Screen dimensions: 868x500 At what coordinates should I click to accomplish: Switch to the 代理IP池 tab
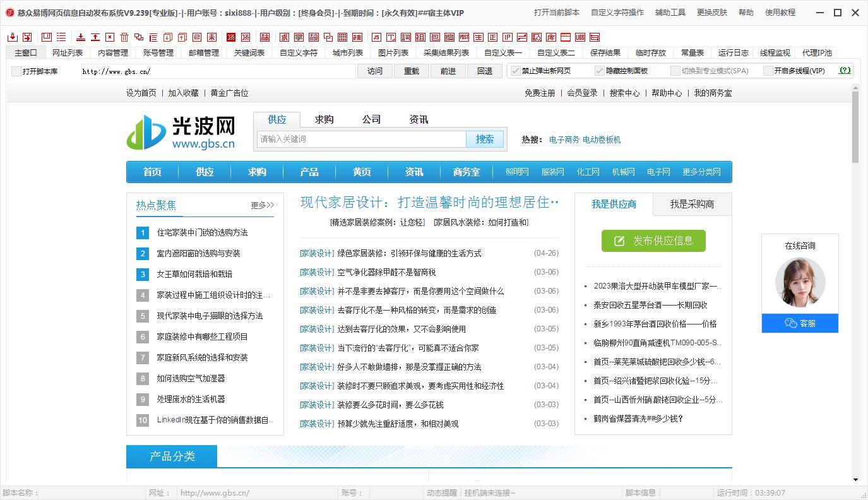(x=817, y=53)
